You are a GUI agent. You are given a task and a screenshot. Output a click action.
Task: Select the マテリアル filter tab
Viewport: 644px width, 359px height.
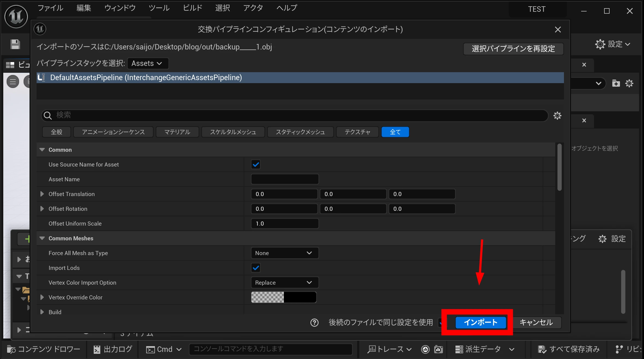(177, 132)
